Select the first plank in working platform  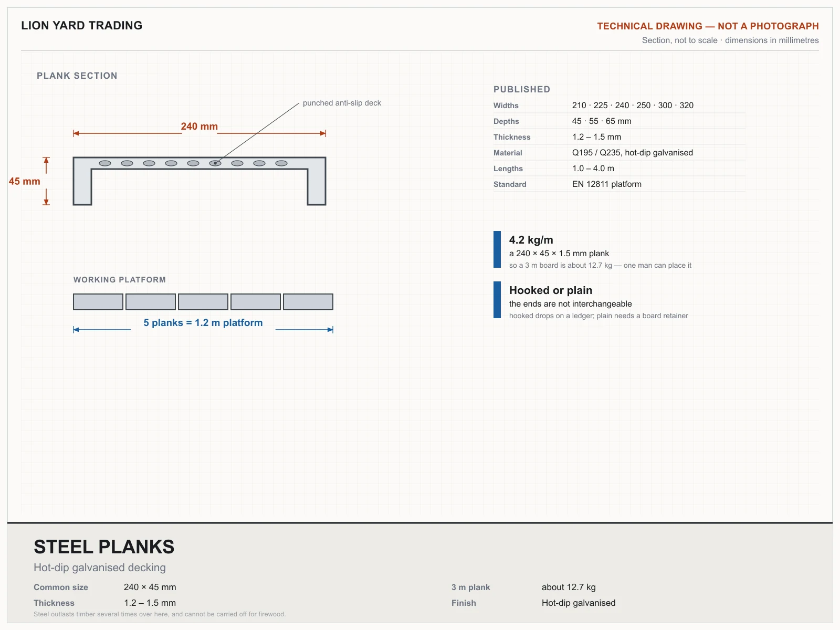point(98,302)
